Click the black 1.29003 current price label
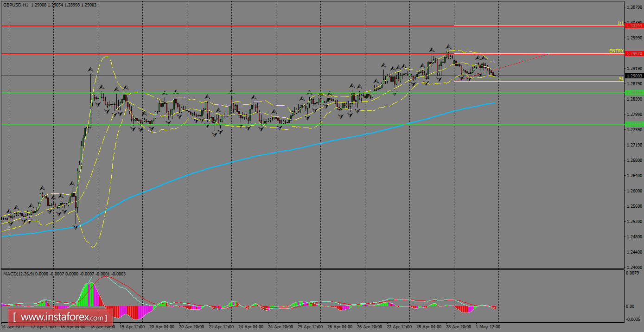The image size is (644, 332). point(634,76)
